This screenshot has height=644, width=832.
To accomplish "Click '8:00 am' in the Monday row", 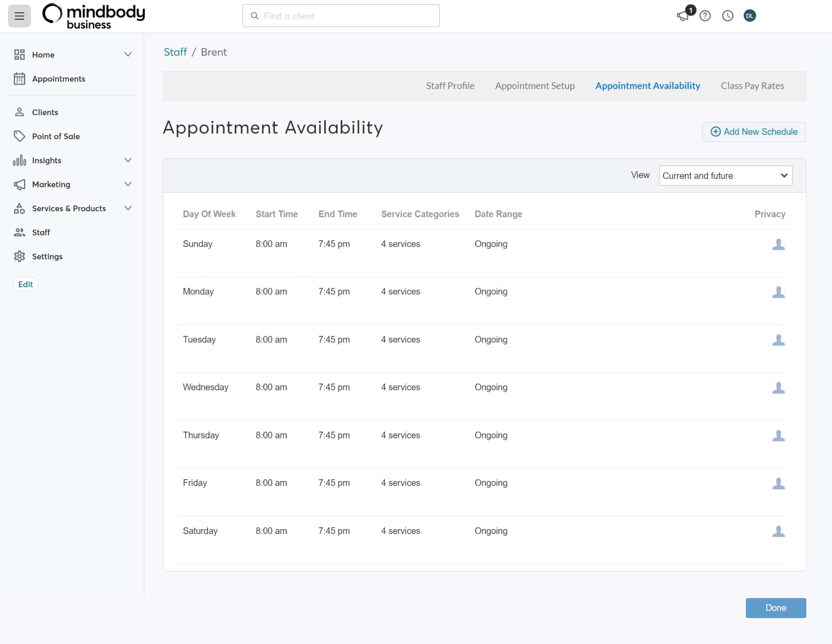I will (271, 292).
